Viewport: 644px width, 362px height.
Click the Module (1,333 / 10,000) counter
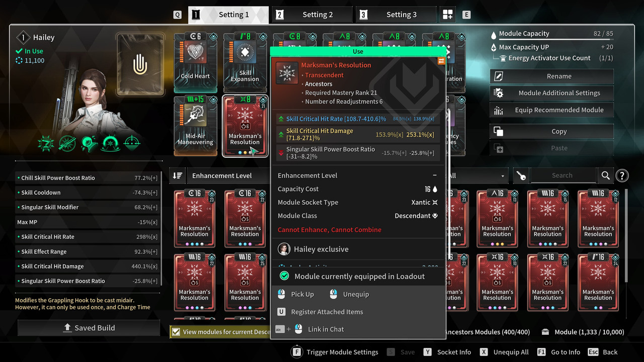pyautogui.click(x=583, y=332)
